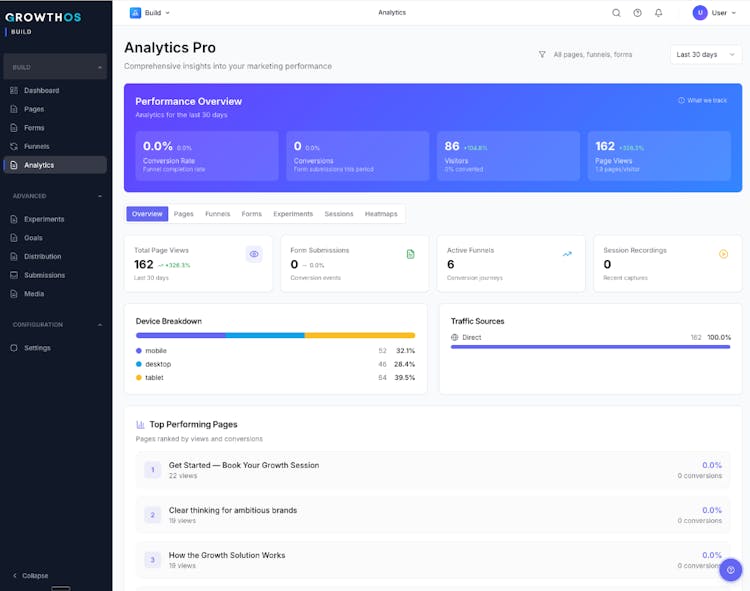750x591 pixels.
Task: Click the Form Submissions document icon
Action: click(x=410, y=254)
